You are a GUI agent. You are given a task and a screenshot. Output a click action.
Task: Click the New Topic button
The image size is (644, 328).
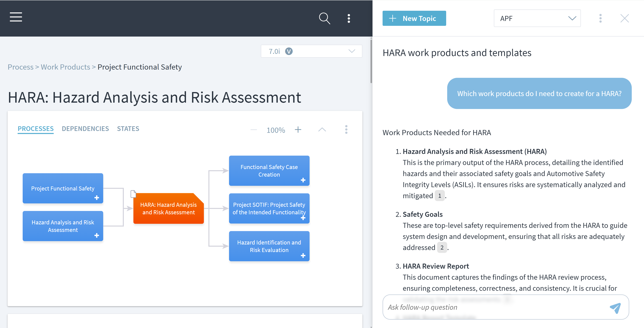414,18
